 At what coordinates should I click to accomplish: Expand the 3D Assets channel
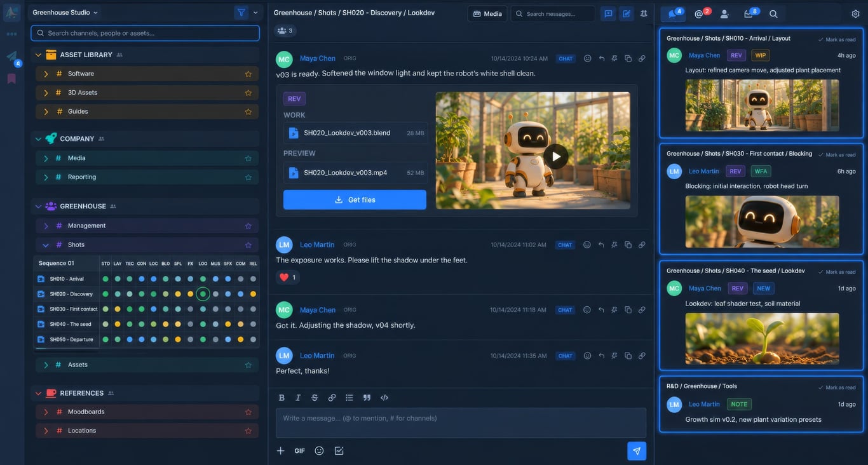(x=46, y=93)
